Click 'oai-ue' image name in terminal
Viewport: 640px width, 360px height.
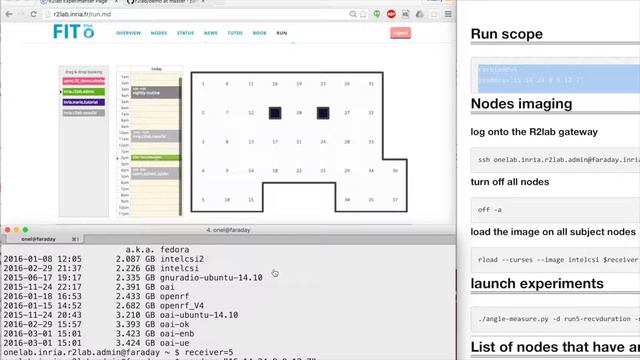point(175,343)
